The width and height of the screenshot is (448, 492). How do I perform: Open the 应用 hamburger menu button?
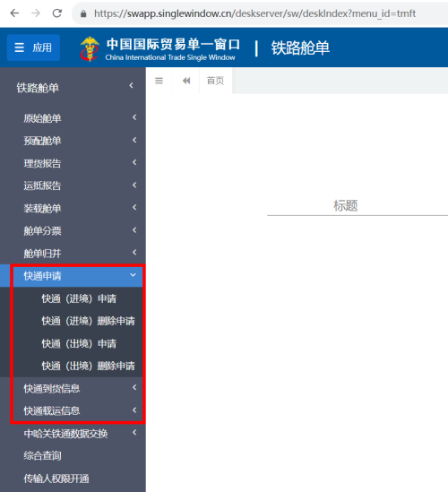[33, 47]
